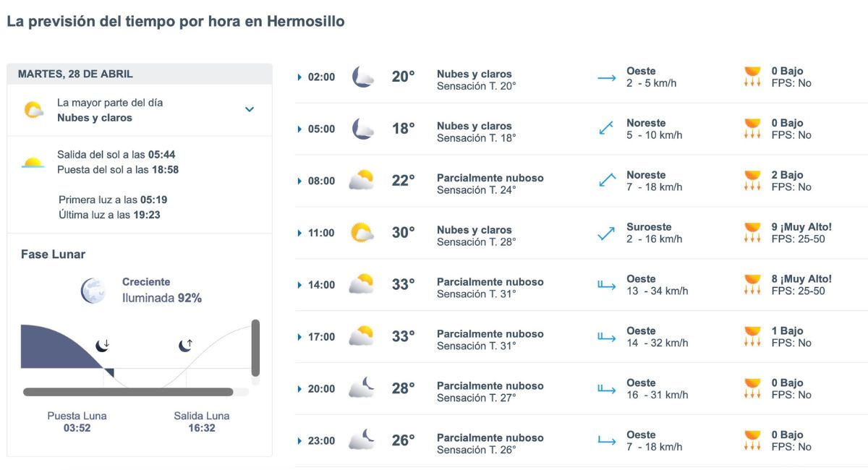Click the night cloud icon at 23:00

(362, 440)
